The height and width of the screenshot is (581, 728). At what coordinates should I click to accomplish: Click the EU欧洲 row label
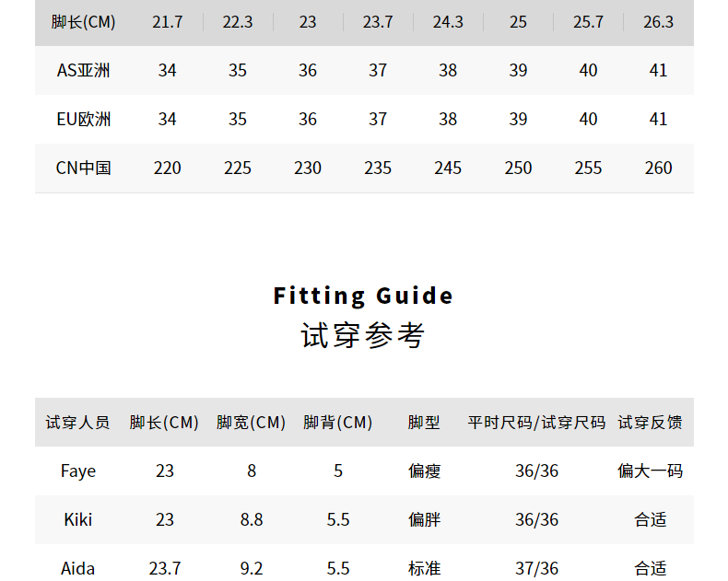click(83, 119)
